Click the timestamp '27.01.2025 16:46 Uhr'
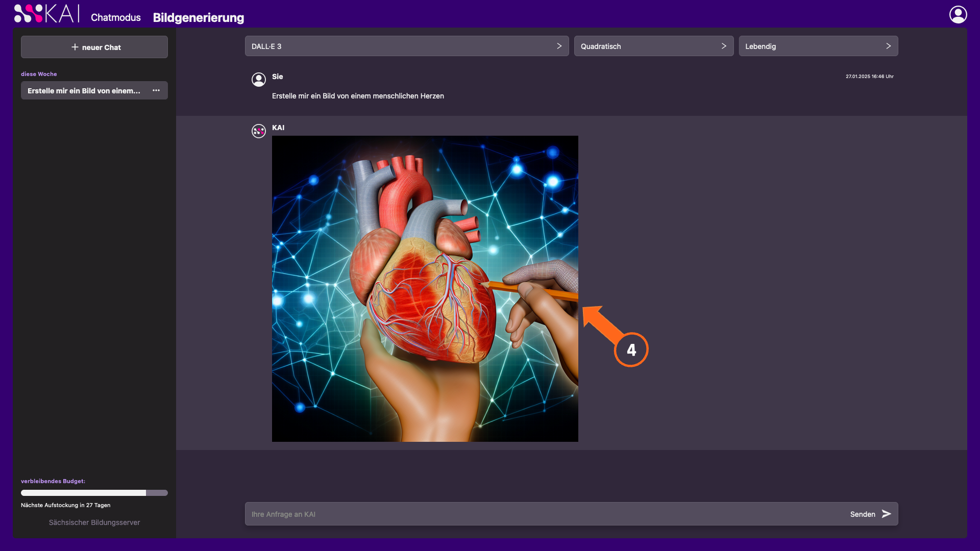The width and height of the screenshot is (980, 551). point(870,77)
